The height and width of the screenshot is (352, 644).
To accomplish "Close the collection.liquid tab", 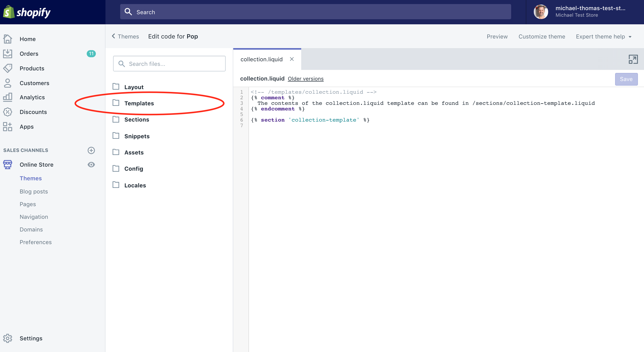I will (292, 59).
